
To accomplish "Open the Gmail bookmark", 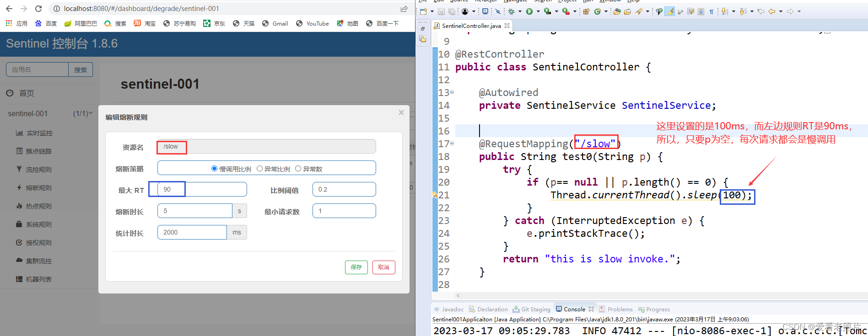I will (x=275, y=23).
